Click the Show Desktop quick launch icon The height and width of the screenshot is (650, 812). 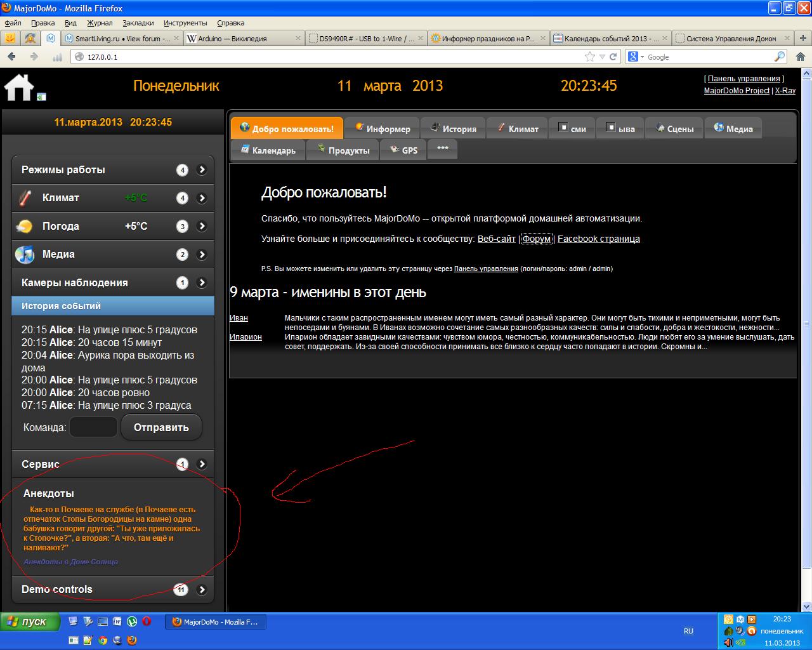(103, 622)
